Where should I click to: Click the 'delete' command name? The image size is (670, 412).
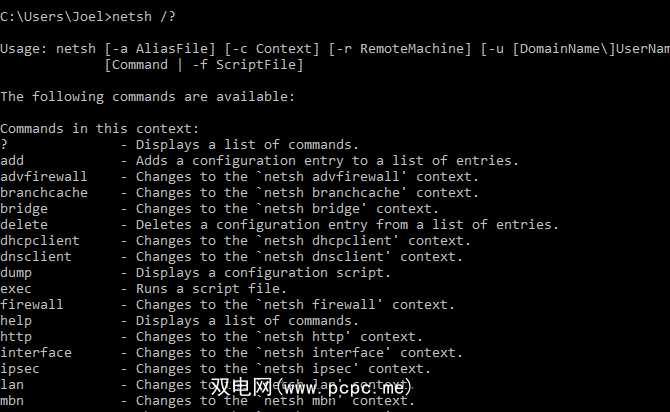coord(24,224)
